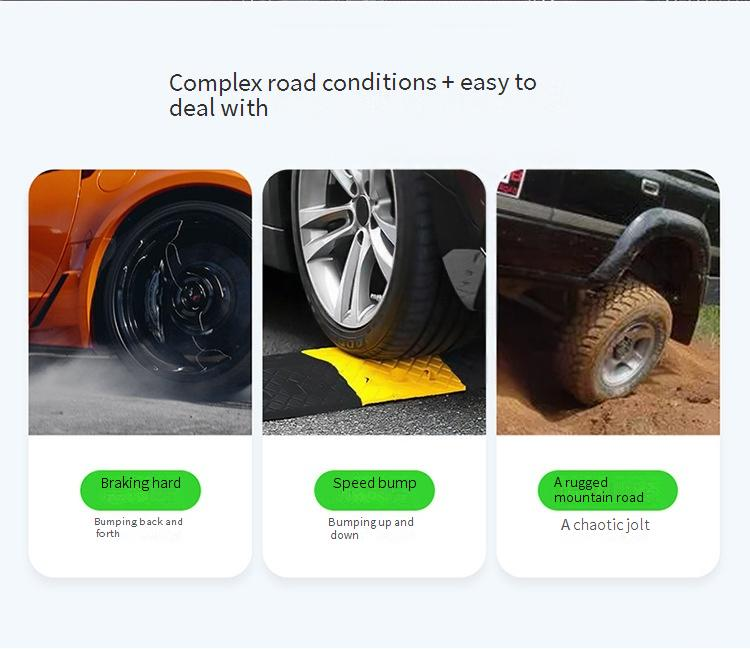Select the muddy off-road truck photo
The height and width of the screenshot is (649, 750).
tap(608, 302)
